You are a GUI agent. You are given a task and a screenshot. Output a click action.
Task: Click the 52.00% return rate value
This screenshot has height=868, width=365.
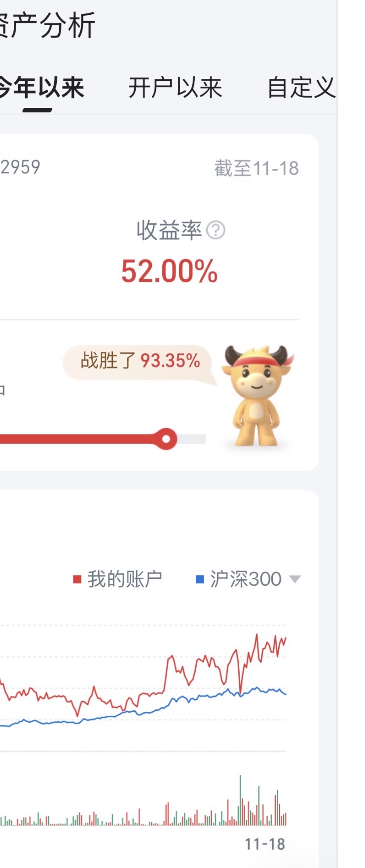click(169, 271)
